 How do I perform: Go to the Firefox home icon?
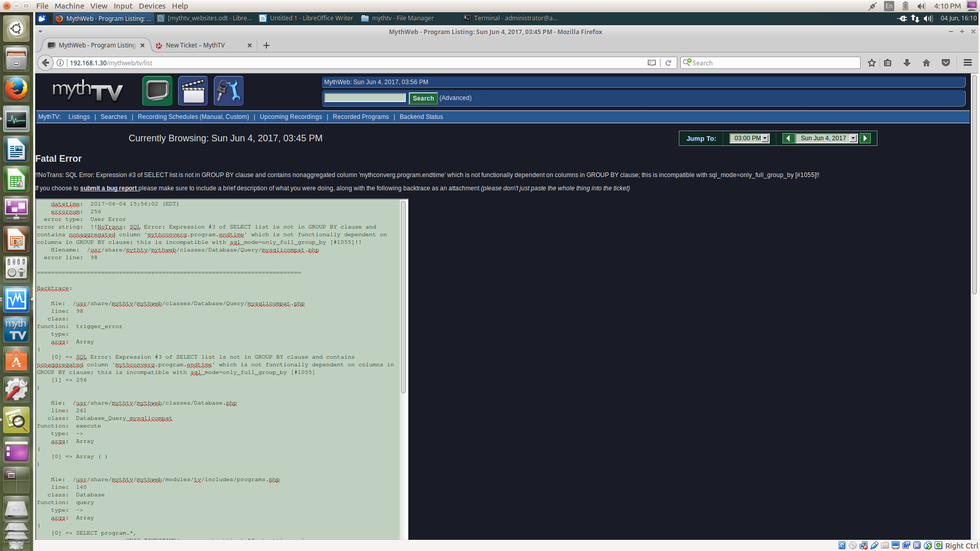tap(926, 63)
